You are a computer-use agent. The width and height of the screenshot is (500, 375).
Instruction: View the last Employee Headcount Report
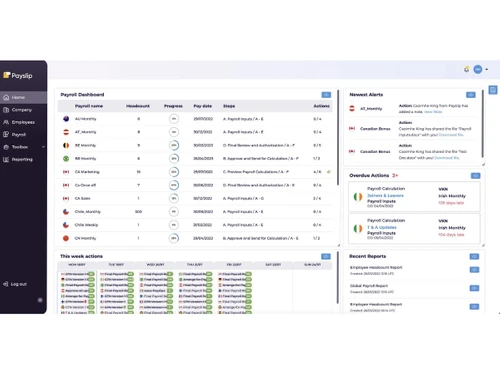(474, 307)
